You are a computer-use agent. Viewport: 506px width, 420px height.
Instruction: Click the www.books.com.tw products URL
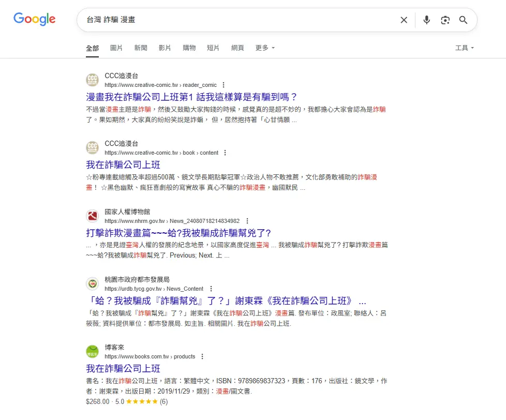[150, 356]
